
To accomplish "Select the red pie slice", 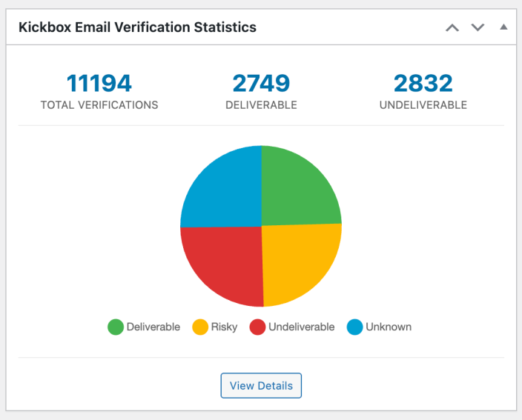I will pos(226,261).
